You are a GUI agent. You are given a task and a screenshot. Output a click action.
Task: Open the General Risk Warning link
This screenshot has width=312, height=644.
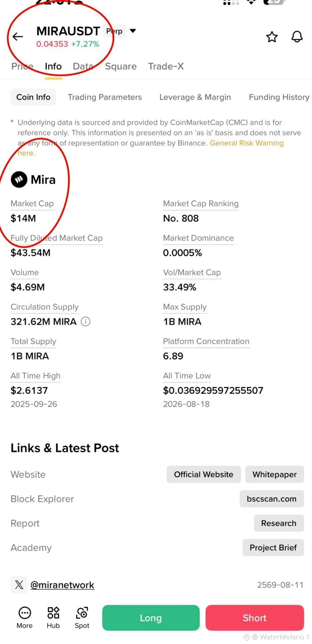[247, 143]
